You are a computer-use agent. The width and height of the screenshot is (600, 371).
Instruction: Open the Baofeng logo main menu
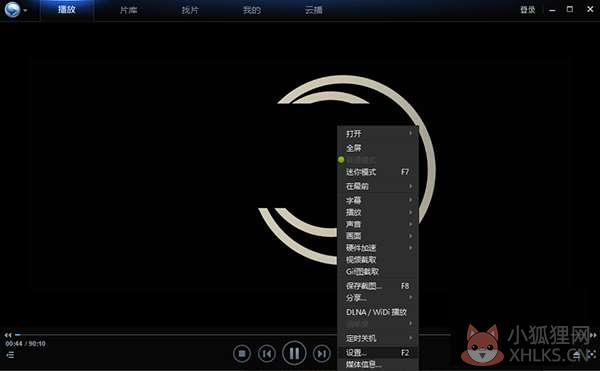[15, 10]
